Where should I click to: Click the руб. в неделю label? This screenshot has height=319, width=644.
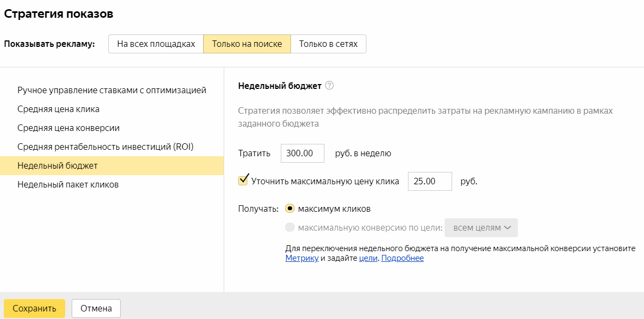click(363, 154)
